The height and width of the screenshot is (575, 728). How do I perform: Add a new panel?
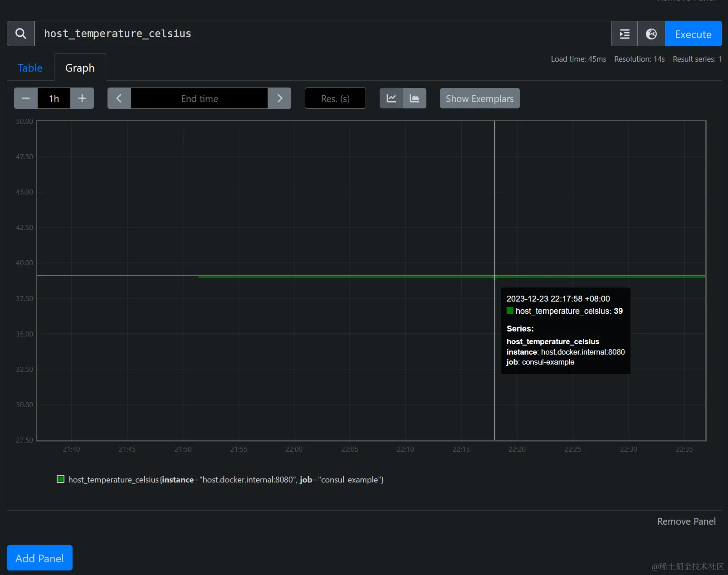(x=39, y=558)
